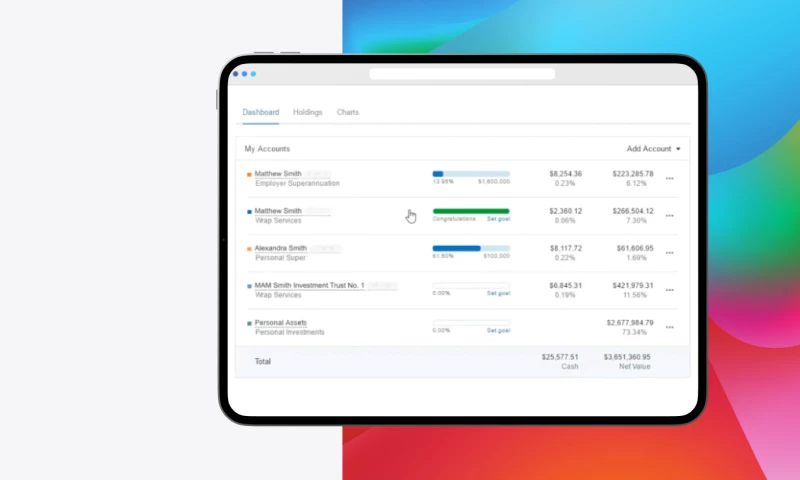This screenshot has width=800, height=480.
Task: Click the $266,504.12 net value
Action: pos(633,211)
